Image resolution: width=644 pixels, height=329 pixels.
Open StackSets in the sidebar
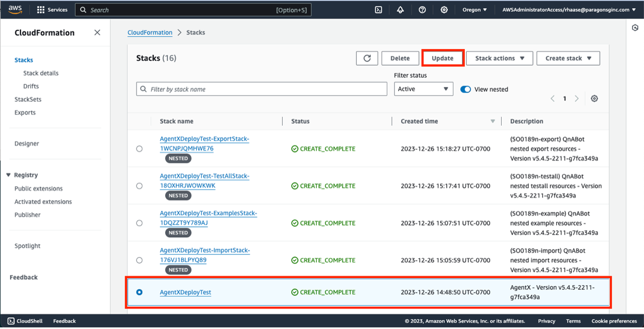(28, 100)
